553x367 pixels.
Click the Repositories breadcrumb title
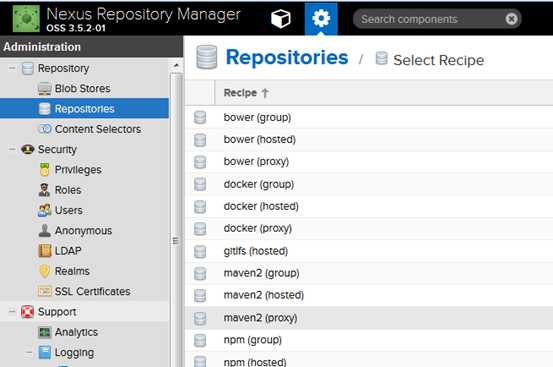tap(287, 57)
